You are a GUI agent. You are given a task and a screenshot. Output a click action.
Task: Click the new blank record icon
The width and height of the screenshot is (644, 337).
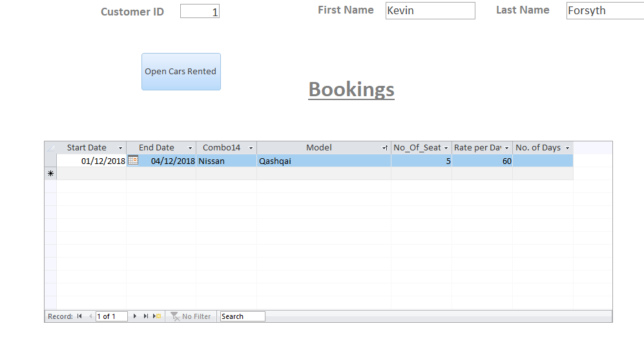157,316
